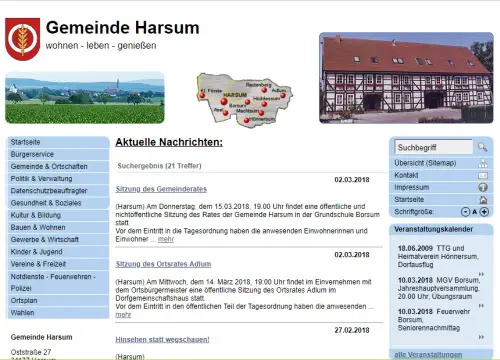
Task: Open Kinder & Jugend menu item
Action: click(58, 252)
